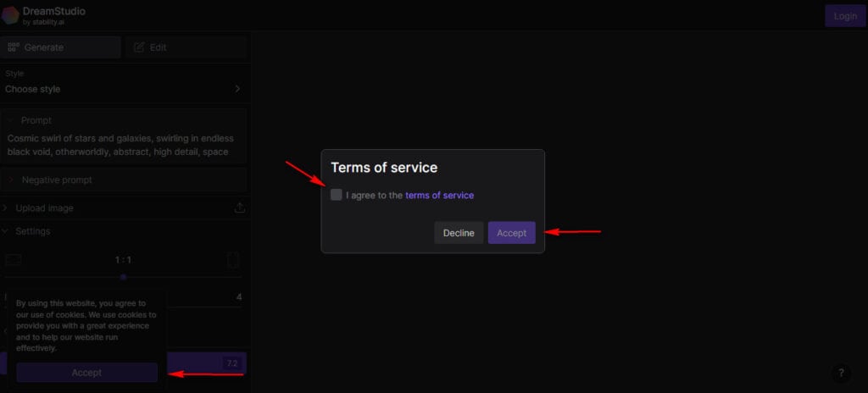Click the Login button

click(845, 15)
